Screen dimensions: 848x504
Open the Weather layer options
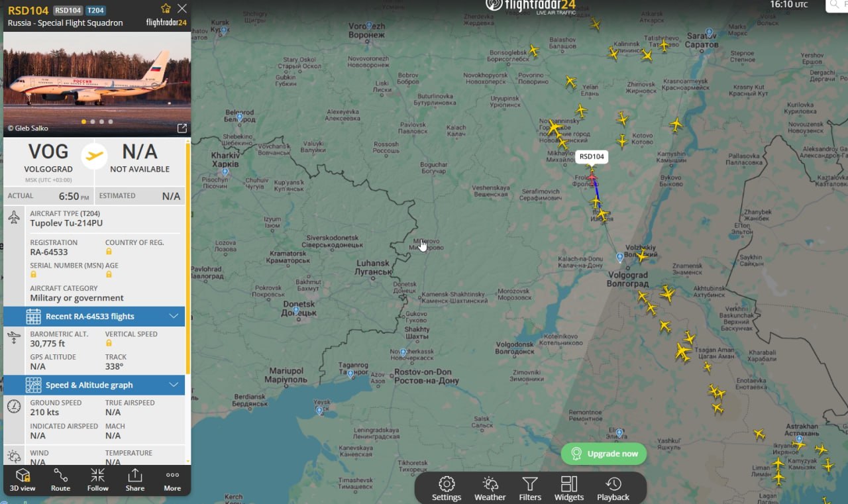pos(490,489)
